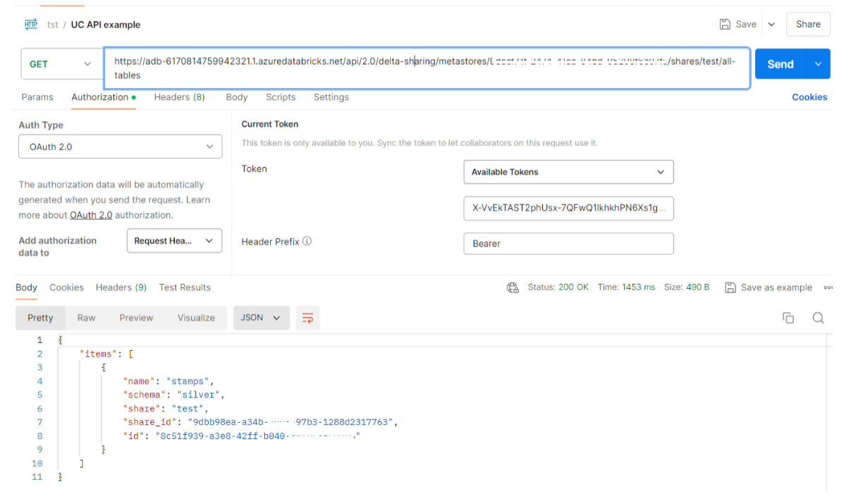Open the Auth Type OAuth 2.0 dropdown
The height and width of the screenshot is (503, 868).
point(120,147)
